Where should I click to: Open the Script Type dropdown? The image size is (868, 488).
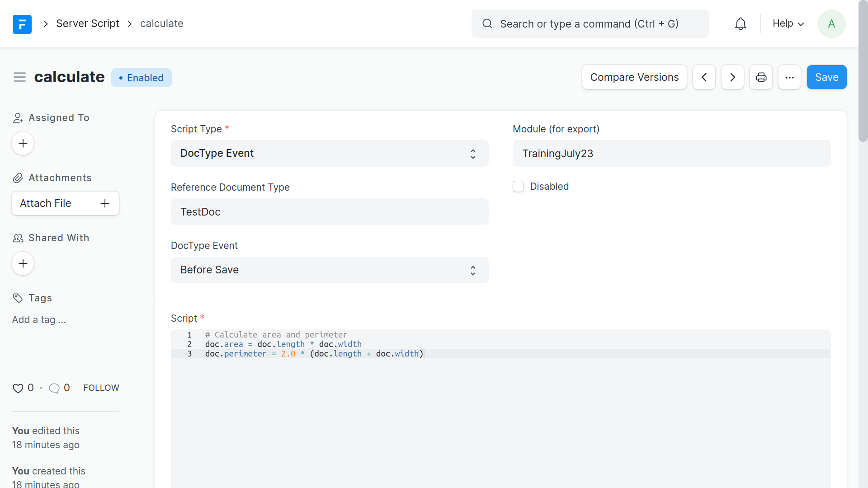click(x=329, y=154)
